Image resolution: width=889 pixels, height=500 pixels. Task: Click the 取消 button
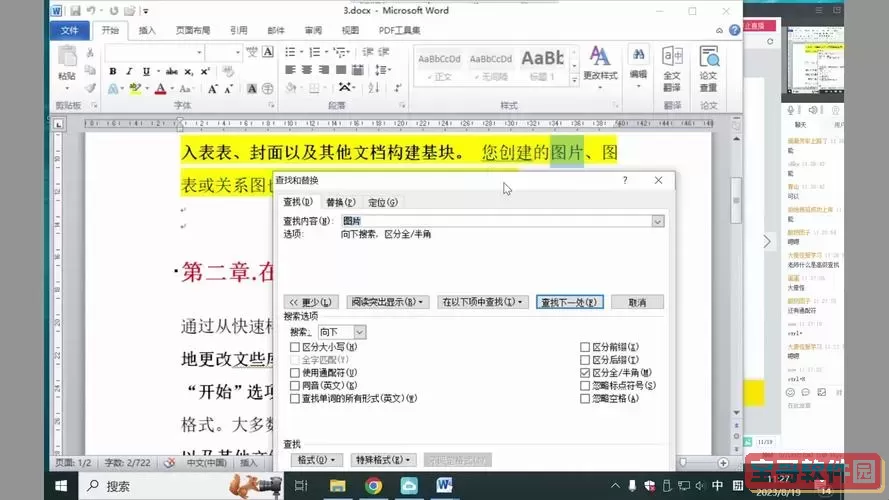point(637,302)
